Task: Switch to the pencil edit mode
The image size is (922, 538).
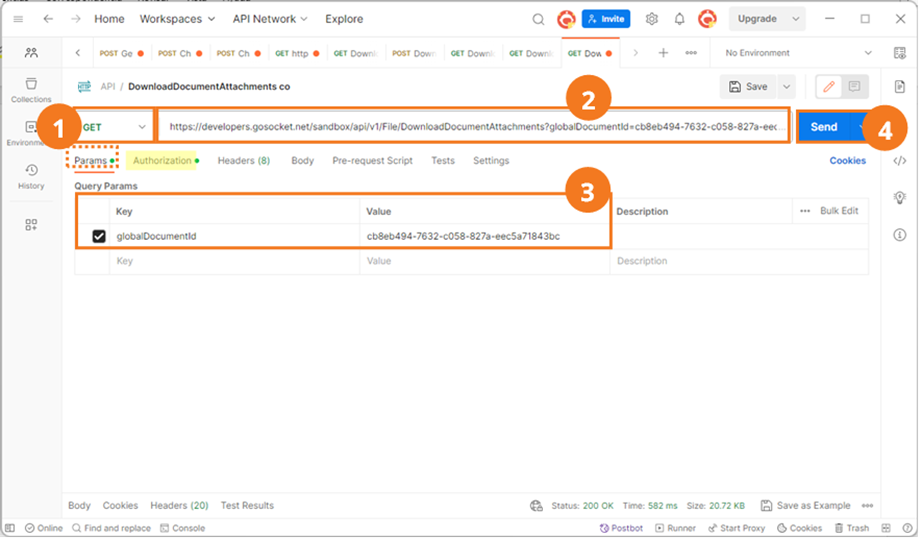Action: (829, 87)
